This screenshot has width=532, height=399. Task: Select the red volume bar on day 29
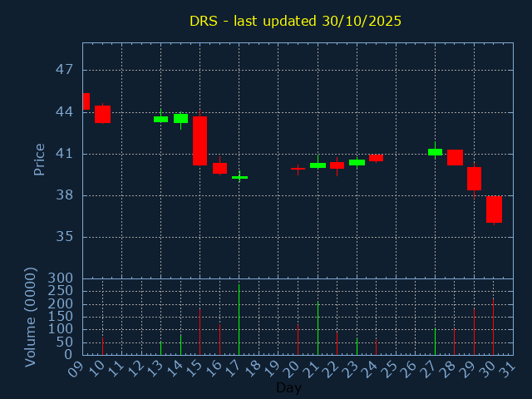(474, 332)
